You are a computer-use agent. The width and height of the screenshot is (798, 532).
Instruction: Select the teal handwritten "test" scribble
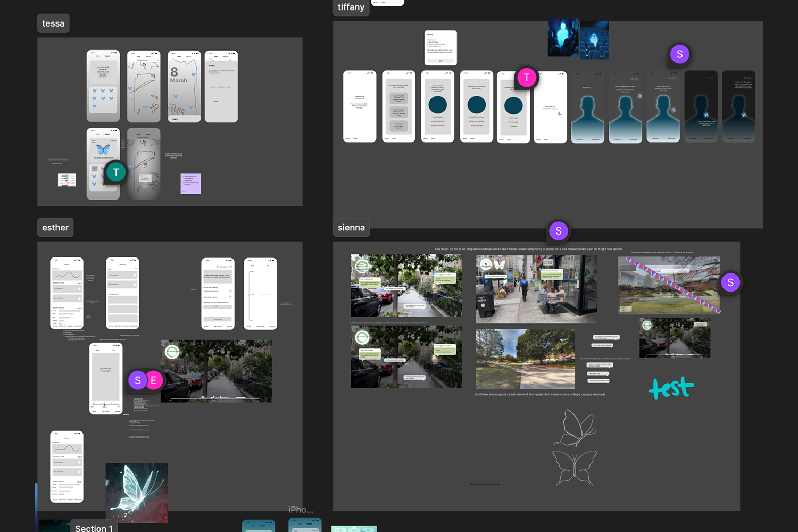[x=671, y=388]
